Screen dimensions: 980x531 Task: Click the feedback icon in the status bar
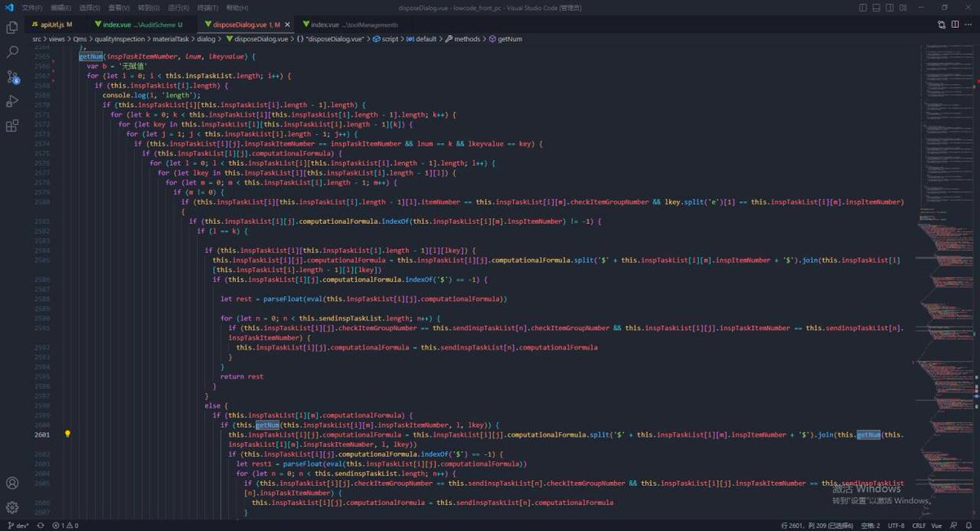(x=953, y=525)
